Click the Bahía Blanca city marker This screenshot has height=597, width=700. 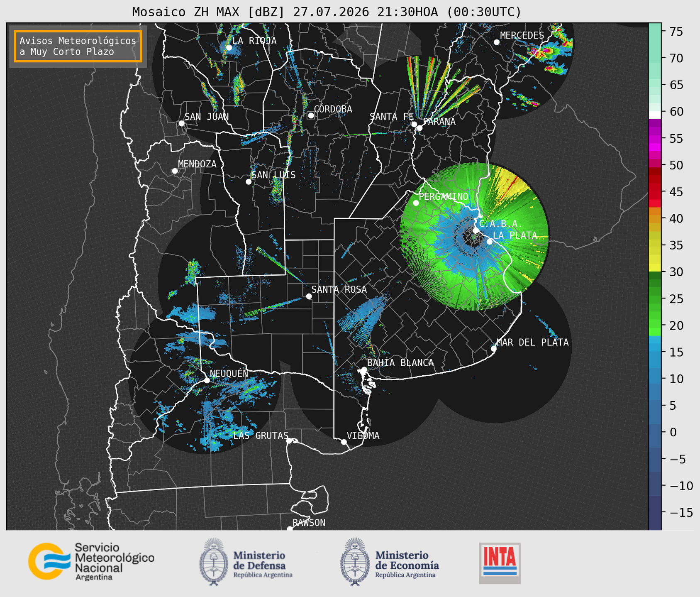[x=364, y=369]
